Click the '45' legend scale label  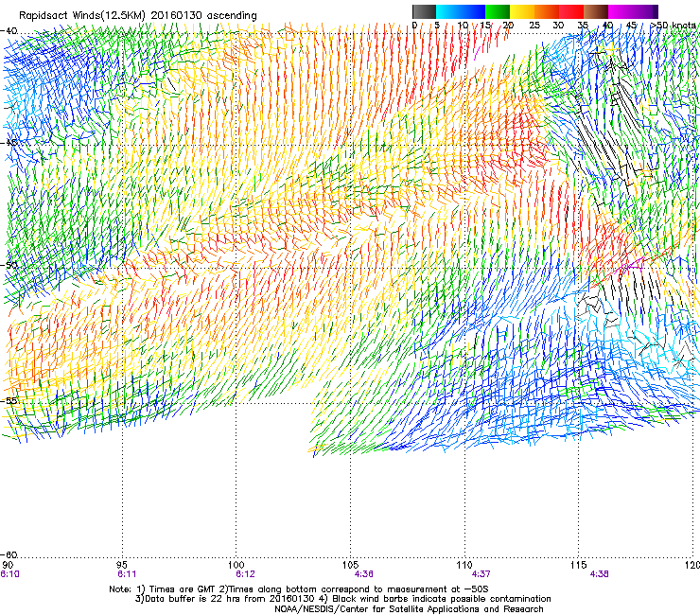631,25
